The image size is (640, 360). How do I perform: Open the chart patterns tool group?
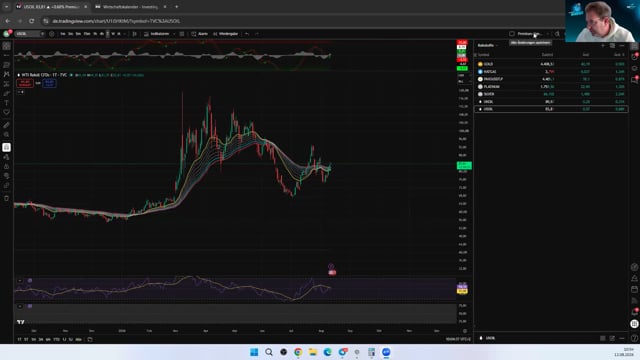pyautogui.click(x=7, y=74)
